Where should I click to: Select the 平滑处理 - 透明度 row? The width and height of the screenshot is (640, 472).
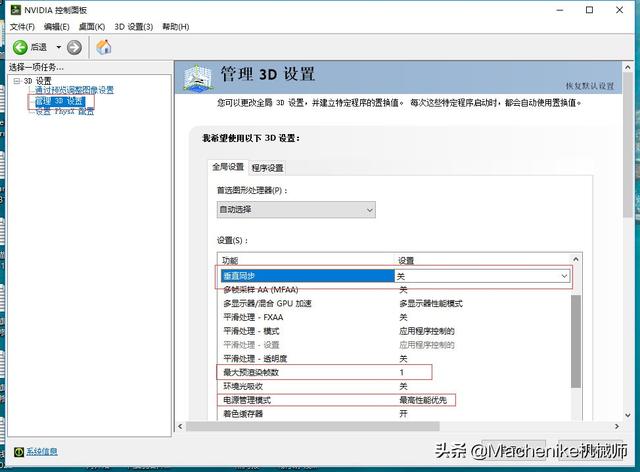(x=396, y=359)
